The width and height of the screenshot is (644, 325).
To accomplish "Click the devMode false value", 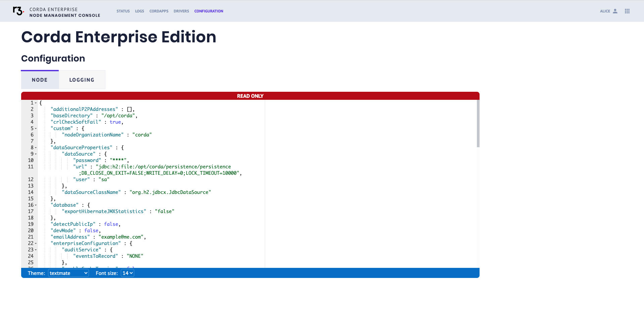I will click(91, 231).
